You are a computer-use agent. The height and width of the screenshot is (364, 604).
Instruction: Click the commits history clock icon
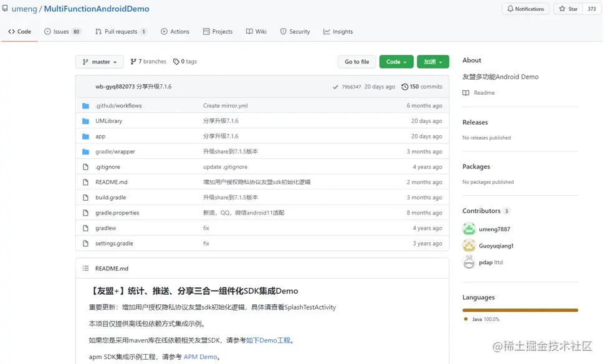(405, 87)
